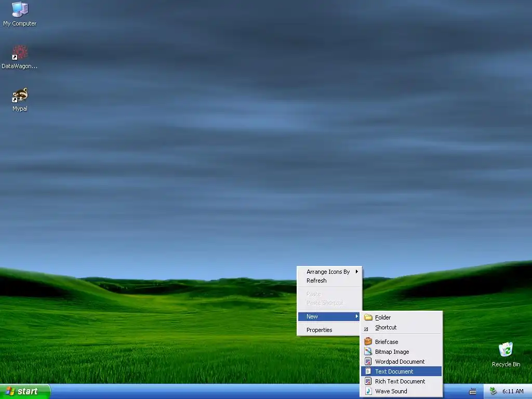Viewport: 532px width, 399px height.
Task: Select the DataWagon desktop shortcut
Action: [20, 57]
